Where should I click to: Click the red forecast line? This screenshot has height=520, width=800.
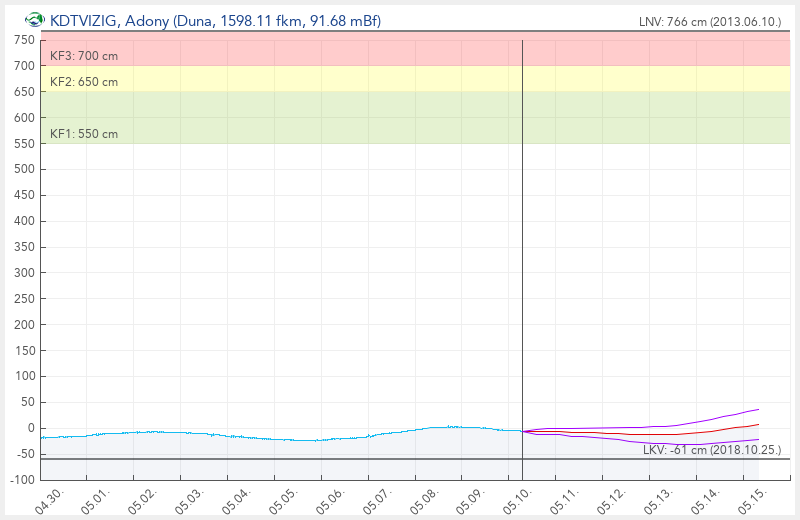coord(638,434)
